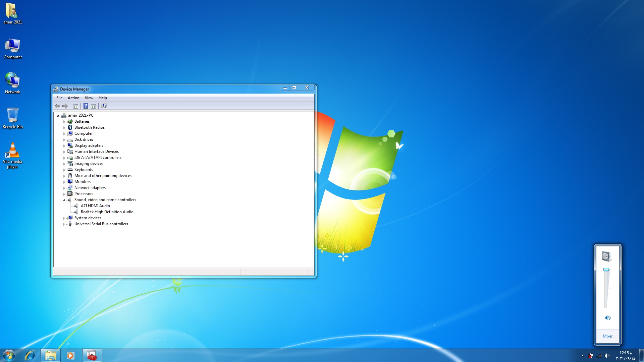Select the amar_2021 user folder desktop icon
The width and height of the screenshot is (644, 362).
tap(13, 14)
